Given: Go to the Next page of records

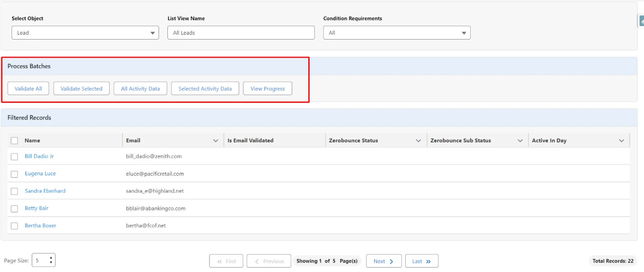Looking at the screenshot, I should click(383, 261).
